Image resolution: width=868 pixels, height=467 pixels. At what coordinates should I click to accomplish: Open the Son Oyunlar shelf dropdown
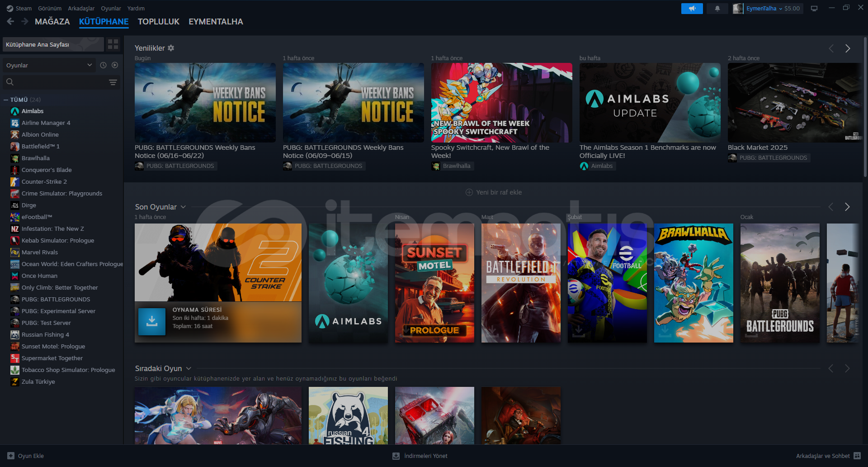tap(184, 207)
